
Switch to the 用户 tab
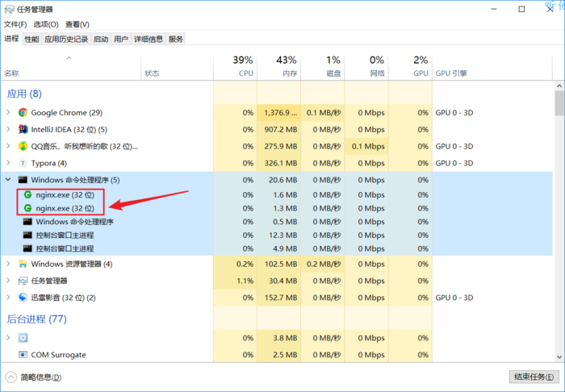click(121, 40)
